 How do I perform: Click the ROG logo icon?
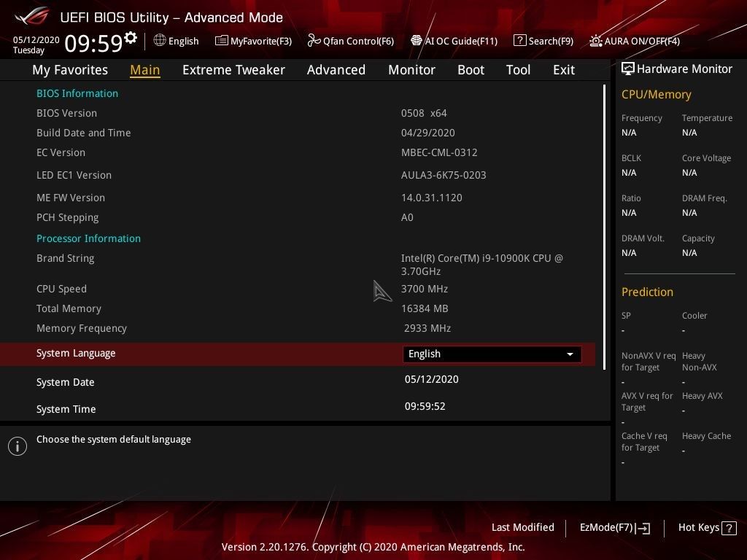(31, 17)
